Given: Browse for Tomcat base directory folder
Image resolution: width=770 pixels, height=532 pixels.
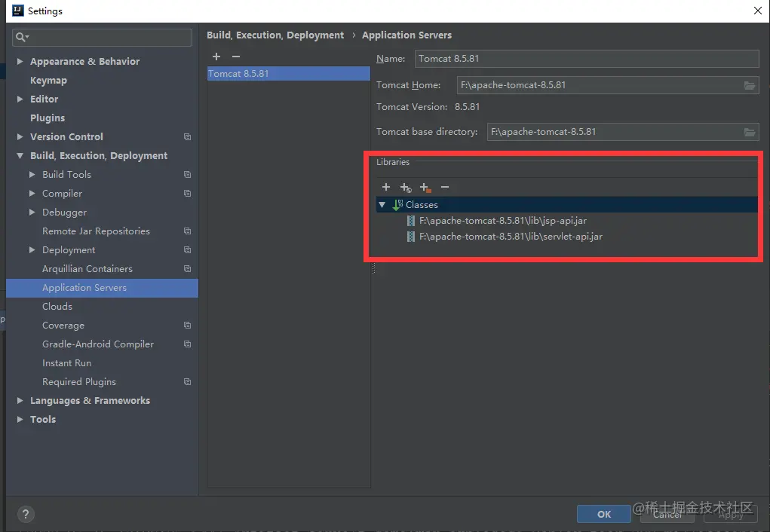Looking at the screenshot, I should pos(750,132).
